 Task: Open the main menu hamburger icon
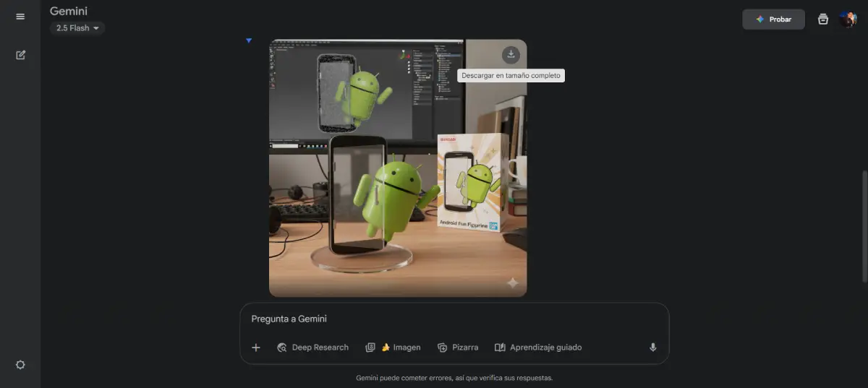click(x=20, y=17)
